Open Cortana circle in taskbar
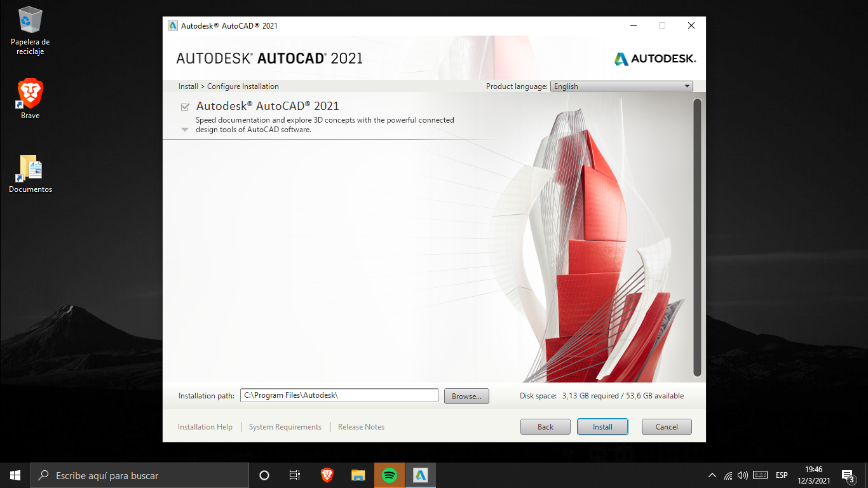 264,475
